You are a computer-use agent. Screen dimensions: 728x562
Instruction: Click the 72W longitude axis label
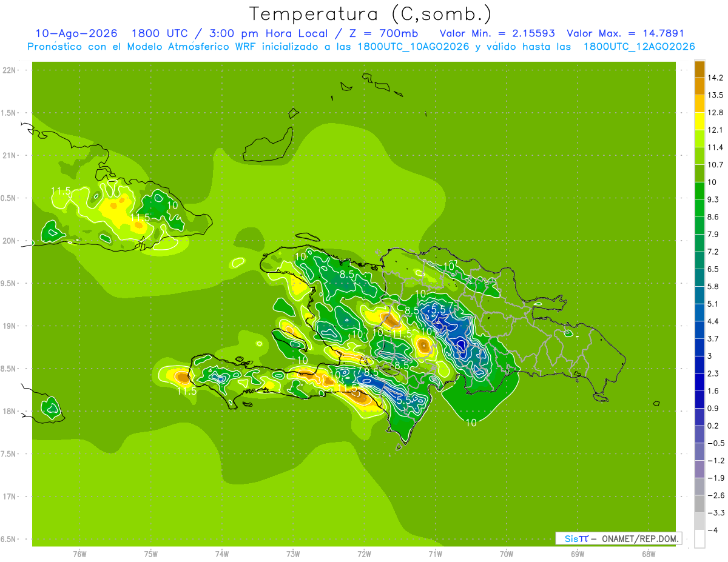365,554
